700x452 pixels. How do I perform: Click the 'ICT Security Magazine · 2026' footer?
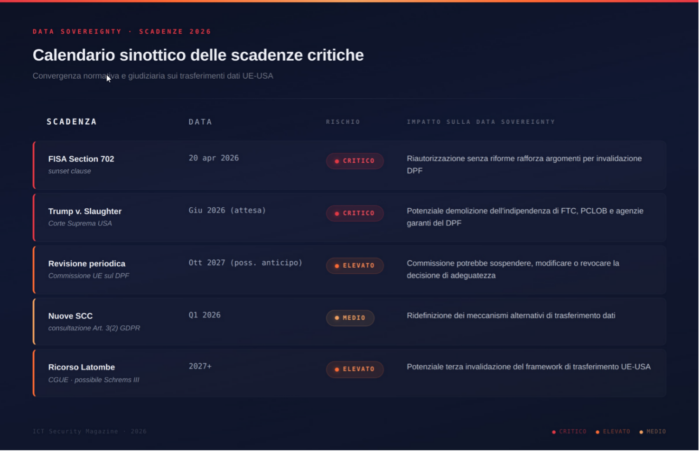pos(89,431)
